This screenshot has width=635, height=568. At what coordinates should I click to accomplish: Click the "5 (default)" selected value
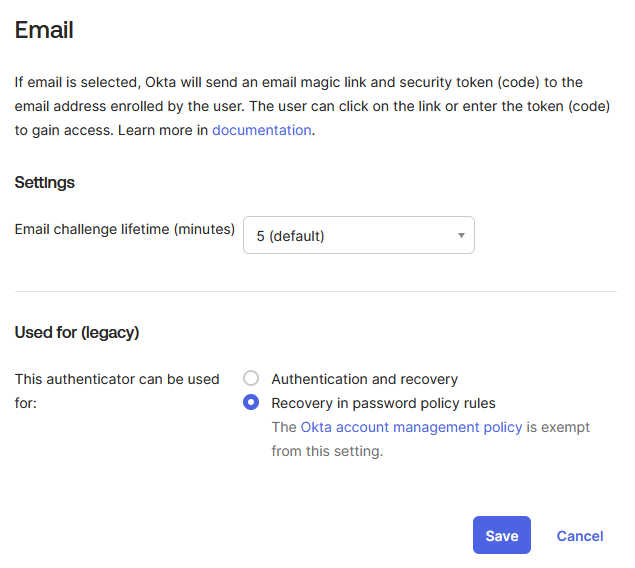(291, 237)
